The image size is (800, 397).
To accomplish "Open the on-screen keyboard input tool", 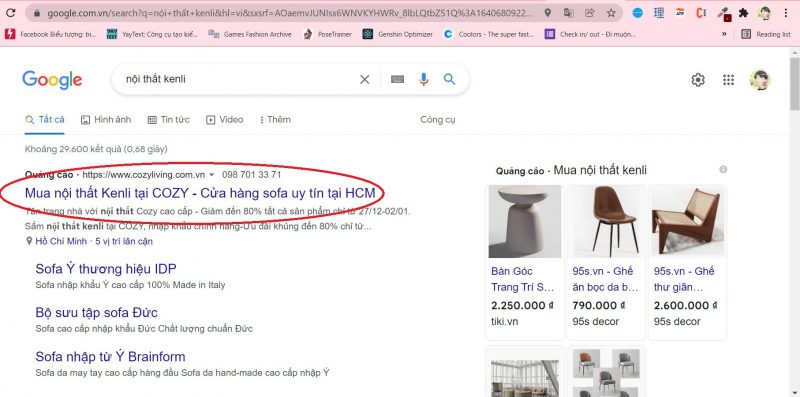I will (397, 79).
